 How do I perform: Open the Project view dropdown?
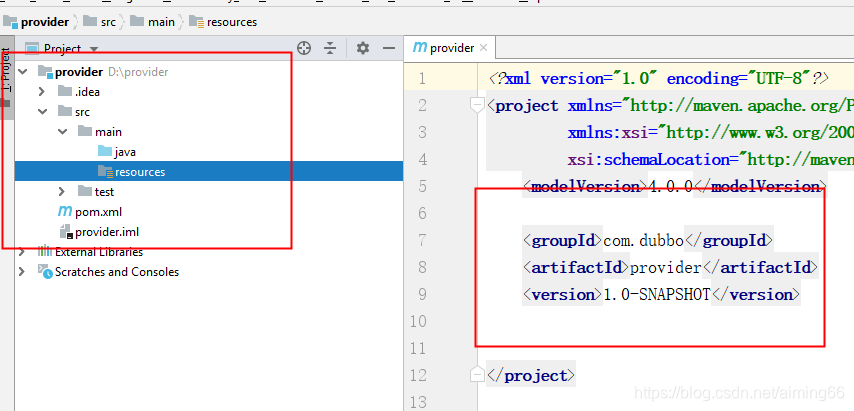pos(94,49)
